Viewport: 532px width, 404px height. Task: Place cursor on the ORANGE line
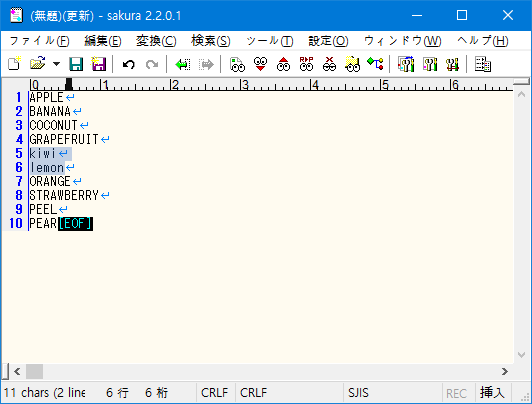[50, 181]
